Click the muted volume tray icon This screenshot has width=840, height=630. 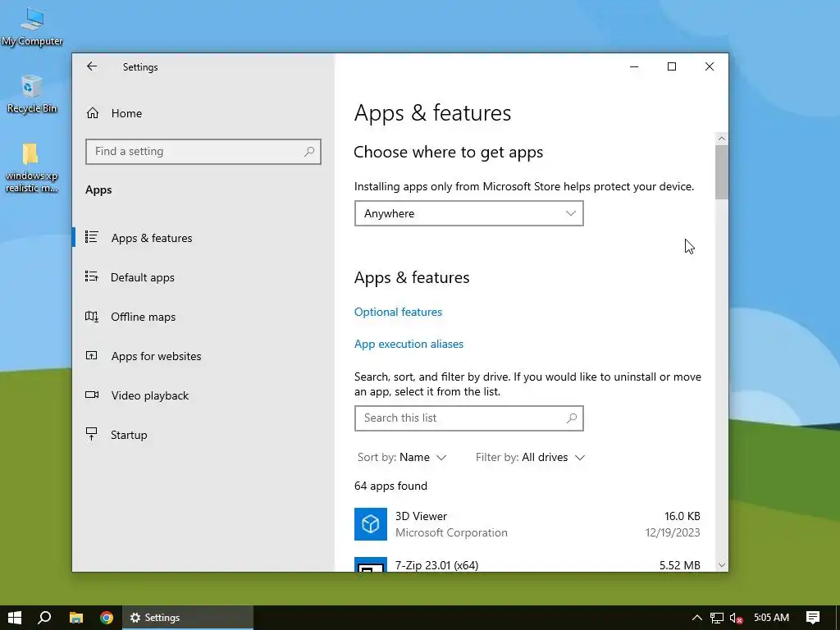point(737,618)
